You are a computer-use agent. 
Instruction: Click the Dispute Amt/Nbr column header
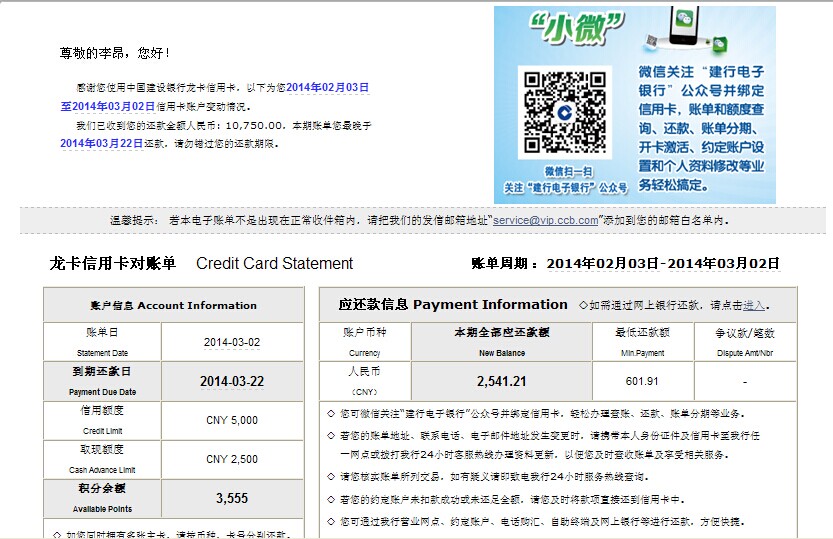tap(745, 342)
